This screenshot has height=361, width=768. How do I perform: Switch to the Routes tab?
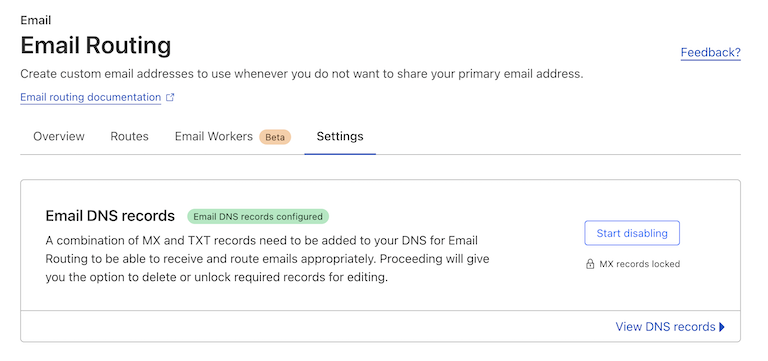(129, 136)
